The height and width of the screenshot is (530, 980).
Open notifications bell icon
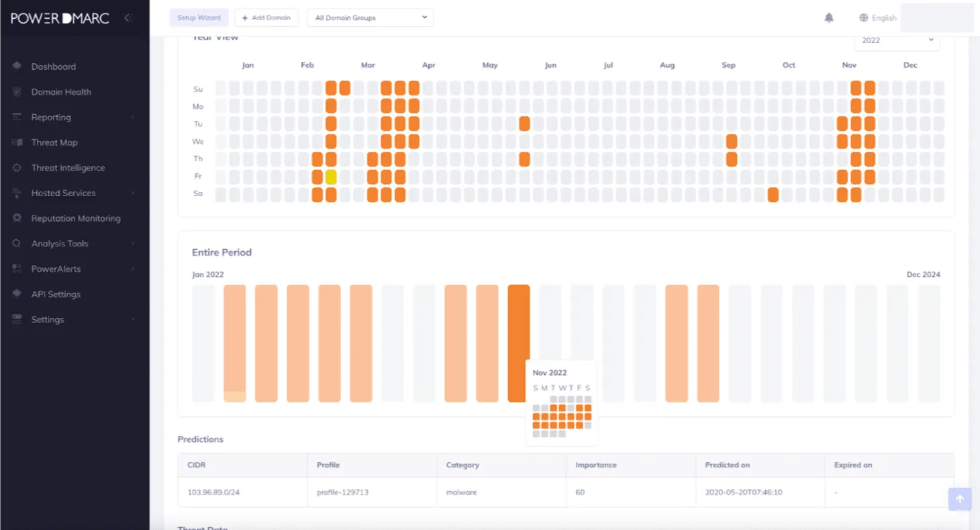[x=829, y=18]
